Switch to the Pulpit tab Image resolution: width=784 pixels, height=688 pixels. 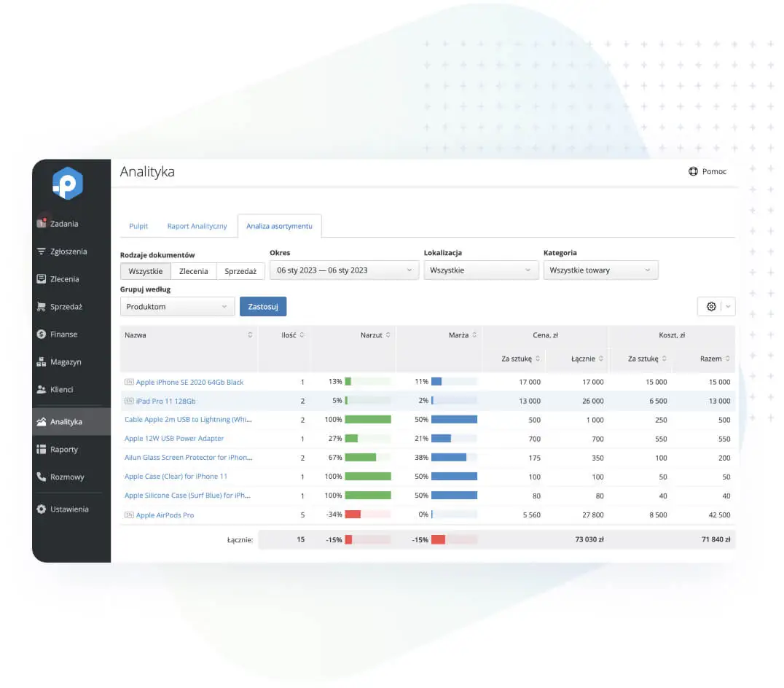tap(138, 226)
